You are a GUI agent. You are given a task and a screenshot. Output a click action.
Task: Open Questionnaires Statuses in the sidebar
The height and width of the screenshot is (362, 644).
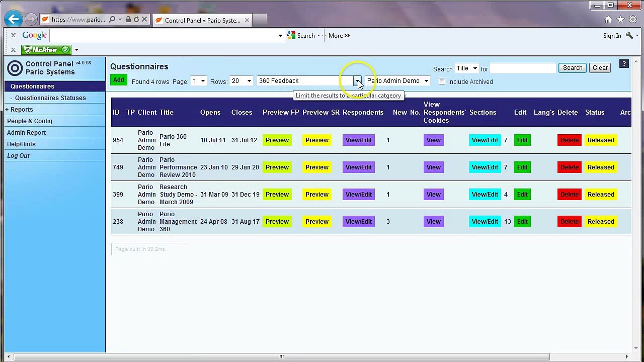(50, 98)
